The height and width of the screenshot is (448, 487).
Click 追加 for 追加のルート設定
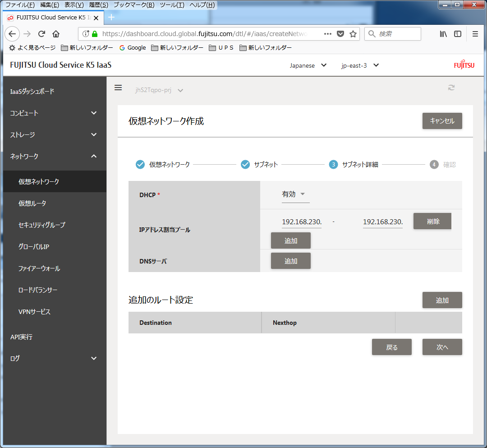(x=442, y=300)
